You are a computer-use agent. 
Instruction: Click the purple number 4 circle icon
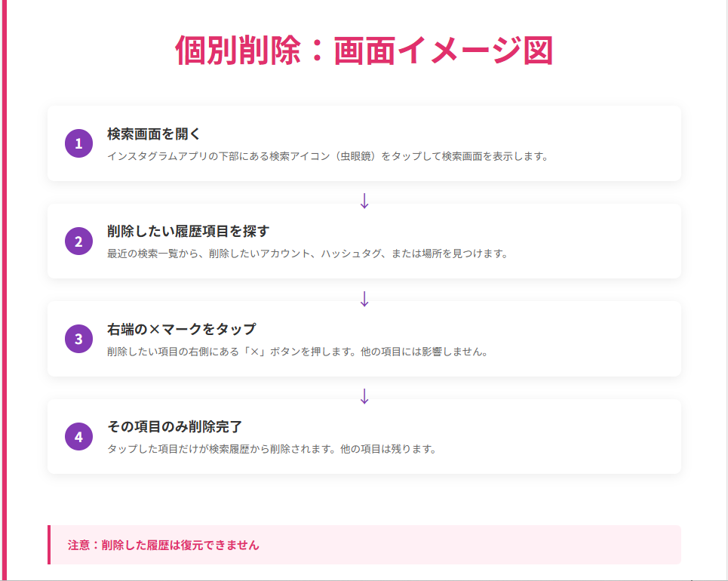(x=78, y=436)
